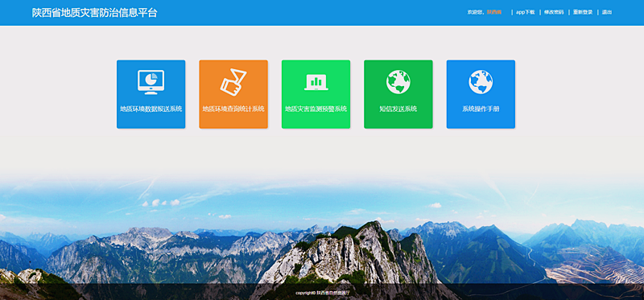Viewport: 644px width, 300px height.
Task: Open 地质环境数据报送系统 tile label
Action: click(151, 109)
